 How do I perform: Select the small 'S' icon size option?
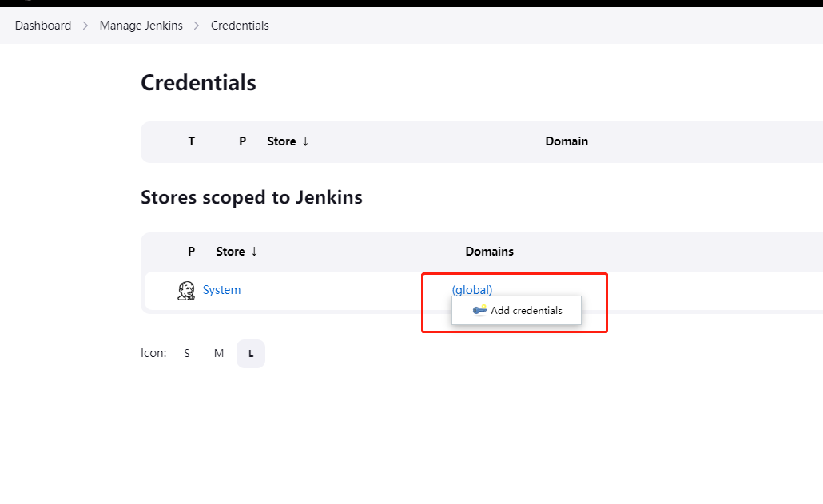[x=186, y=353]
